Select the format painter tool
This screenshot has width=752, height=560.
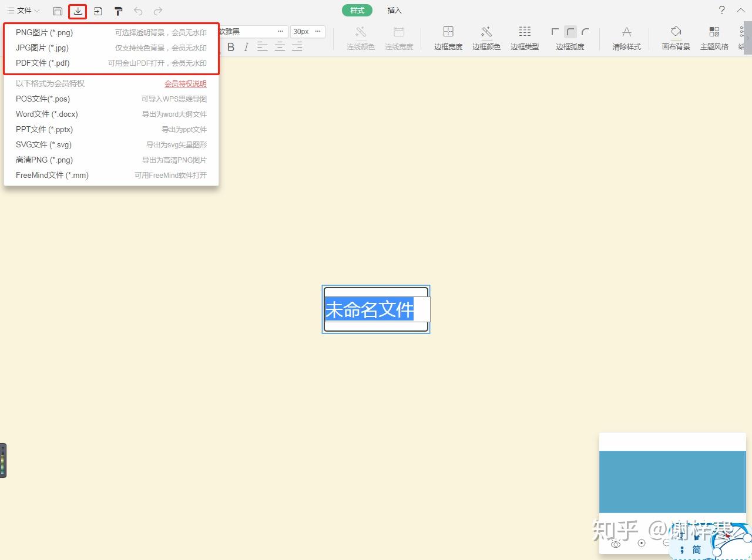tap(118, 11)
